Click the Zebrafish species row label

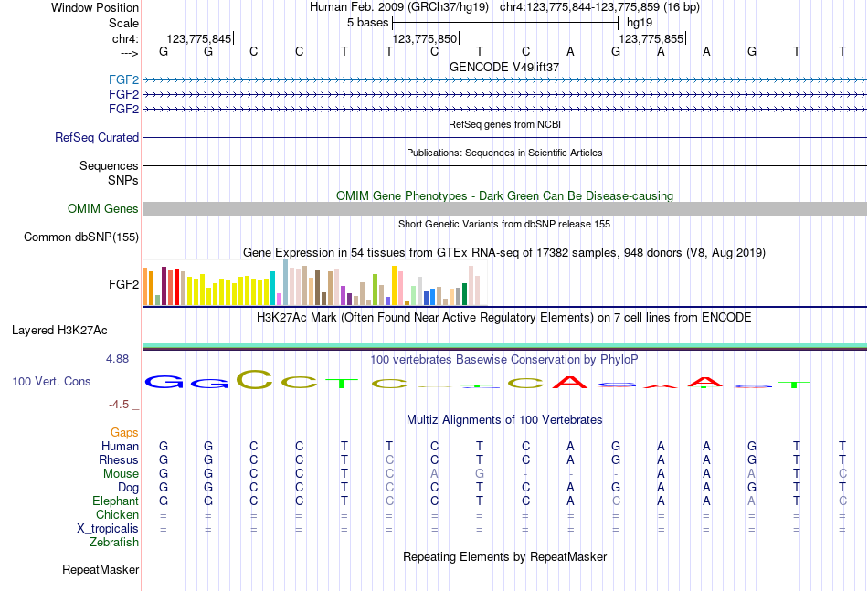[x=114, y=543]
